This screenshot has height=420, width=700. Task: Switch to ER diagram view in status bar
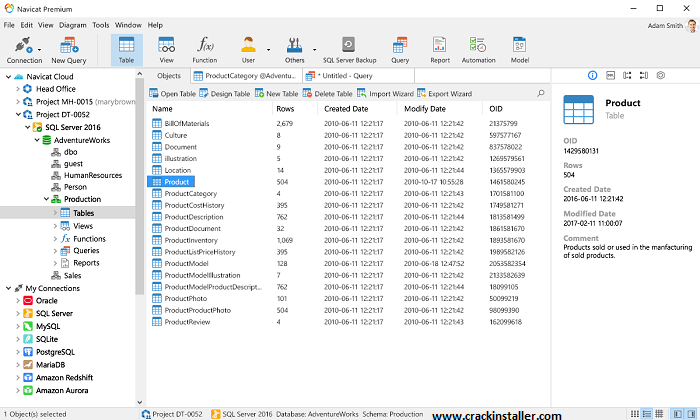[659, 414]
